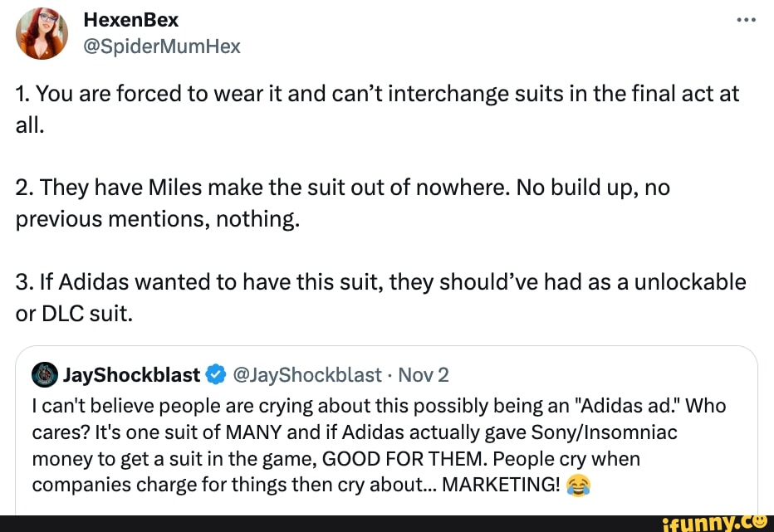Open the Nov 2 timestamp link
The image size is (774, 532).
pos(424,374)
